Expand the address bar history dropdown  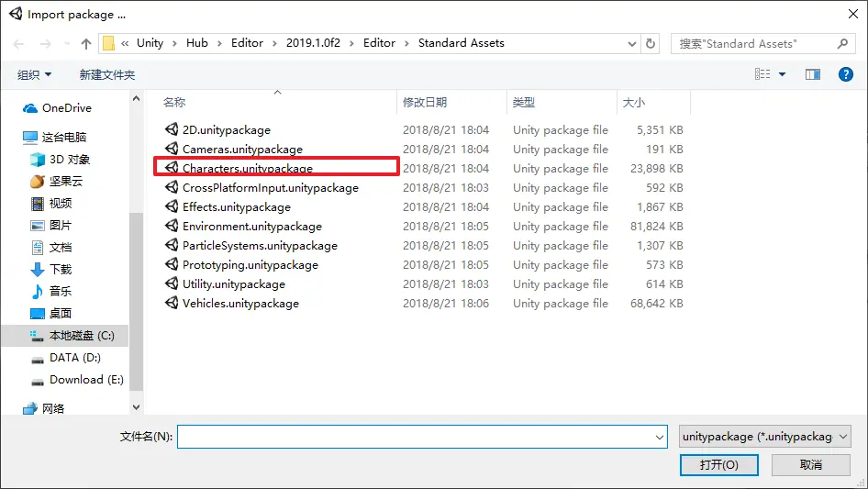(x=631, y=44)
